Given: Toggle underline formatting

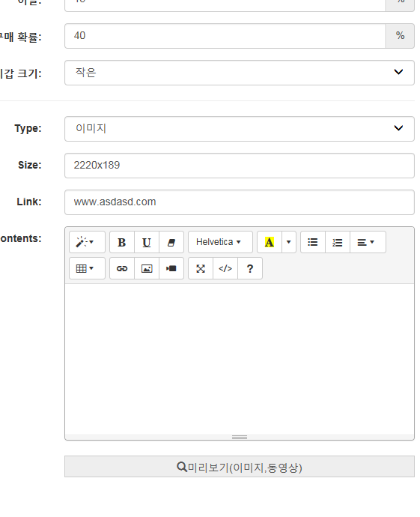Looking at the screenshot, I should tap(147, 242).
